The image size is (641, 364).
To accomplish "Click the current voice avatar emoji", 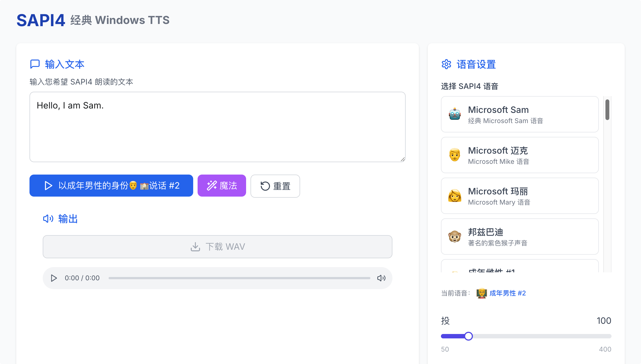I will point(481,293).
